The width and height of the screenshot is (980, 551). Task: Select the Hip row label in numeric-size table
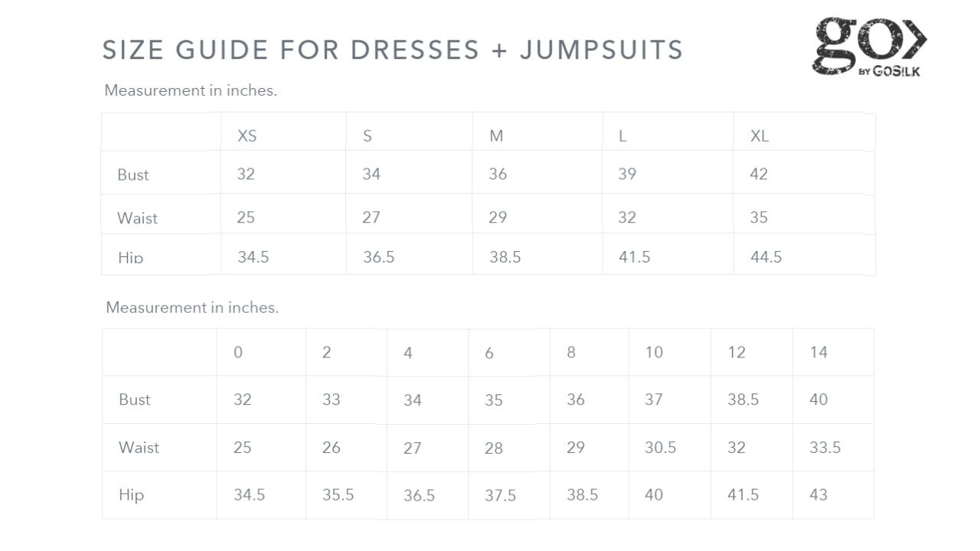[x=131, y=494]
